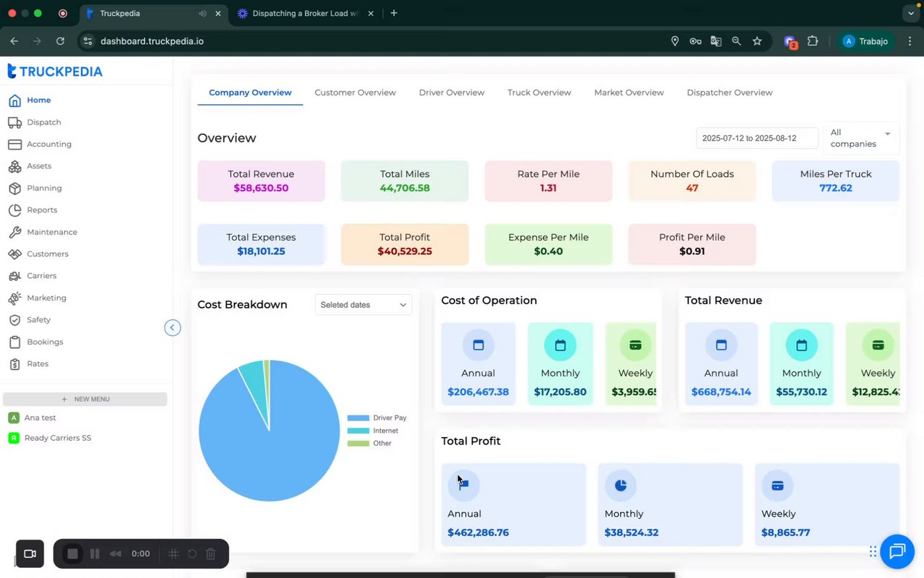The height and width of the screenshot is (578, 924).
Task: Click the Cost of Operation Monthly calendar icon
Action: tap(560, 345)
